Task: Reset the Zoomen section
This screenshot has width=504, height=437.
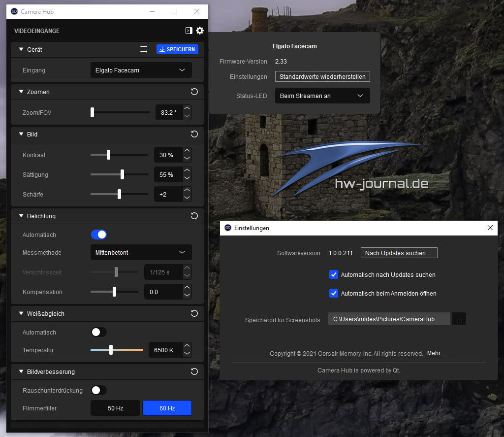Action: click(194, 92)
